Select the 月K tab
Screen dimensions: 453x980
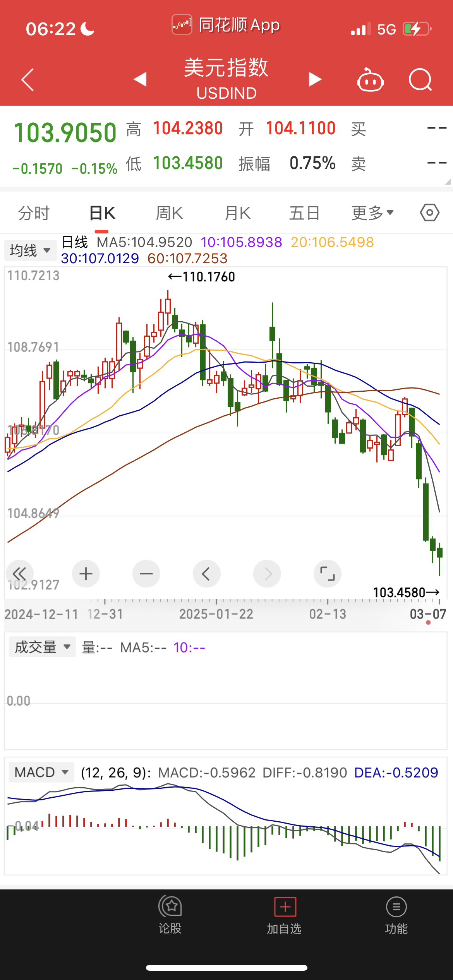(x=237, y=213)
